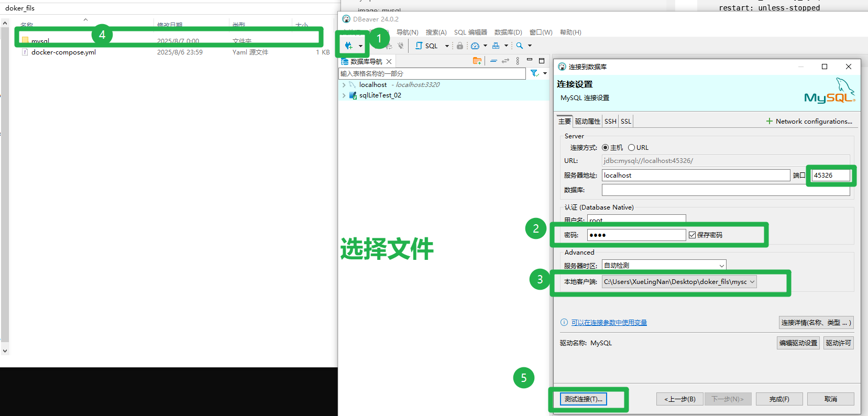The image size is (868, 416).
Task: Click the database structure diagram icon
Action: coord(496,46)
